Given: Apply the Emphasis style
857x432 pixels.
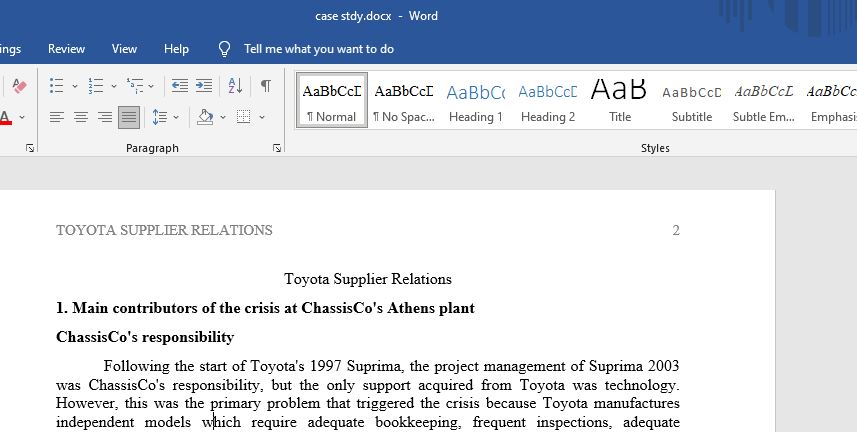Looking at the screenshot, I should pos(832,102).
